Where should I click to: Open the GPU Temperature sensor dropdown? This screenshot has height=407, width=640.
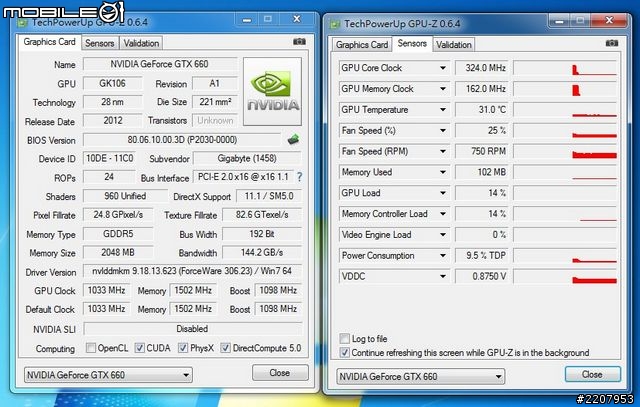[x=442, y=109]
